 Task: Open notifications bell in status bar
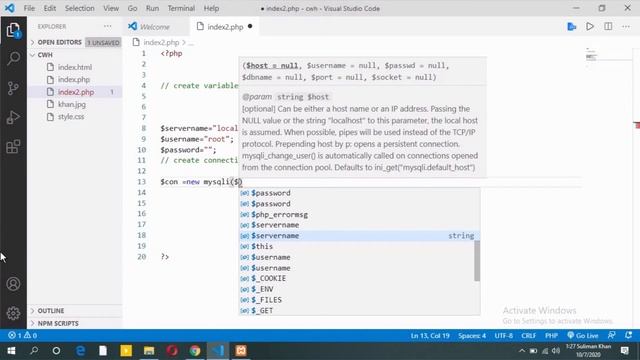click(629, 336)
